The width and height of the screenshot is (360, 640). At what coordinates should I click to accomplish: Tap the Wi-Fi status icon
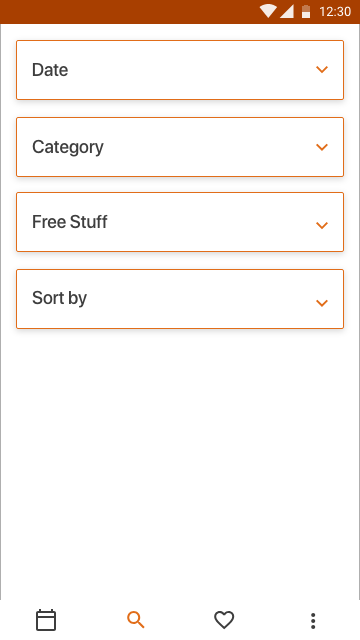click(268, 11)
